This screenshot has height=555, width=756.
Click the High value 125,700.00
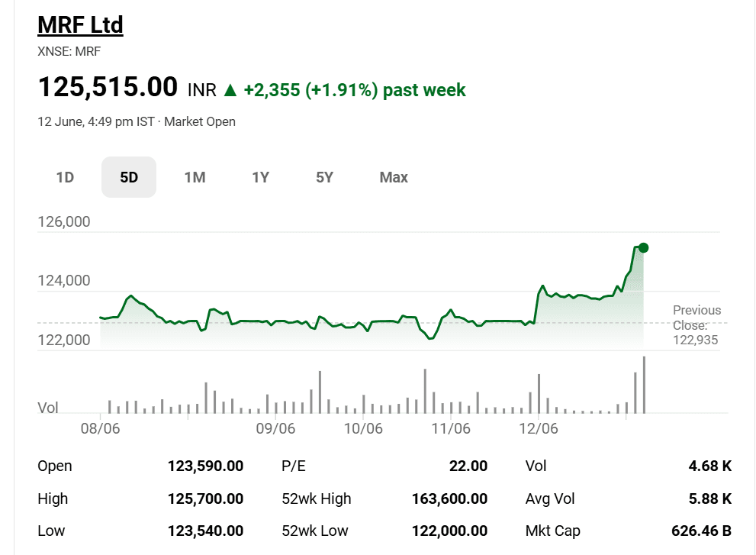[x=205, y=499]
